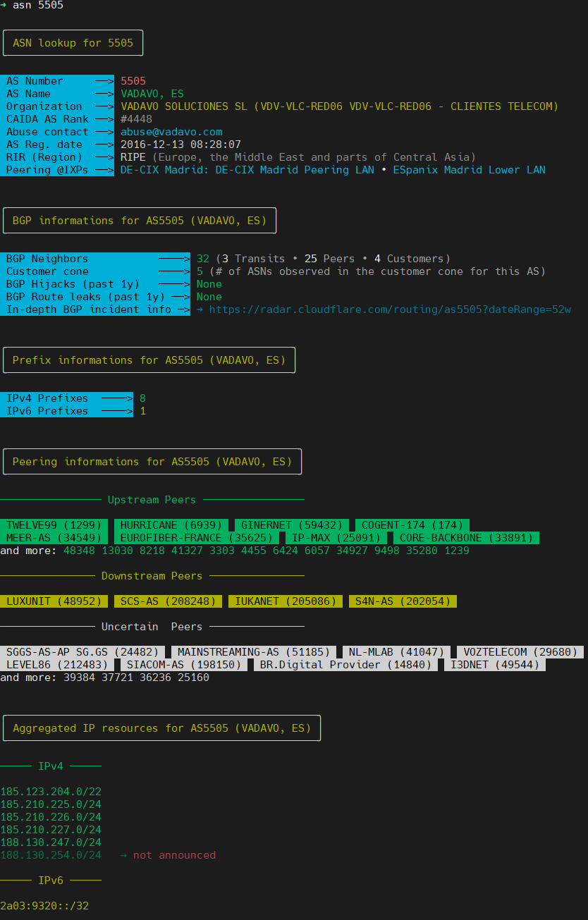The width and height of the screenshot is (588, 920).
Task: Click upstream ASN 48348 in 'and more' list
Action: pyautogui.click(x=79, y=551)
